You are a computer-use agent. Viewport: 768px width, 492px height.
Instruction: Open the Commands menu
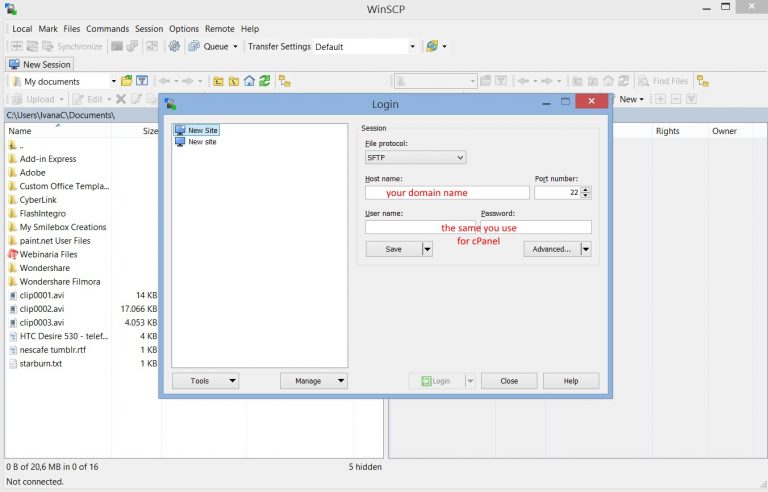(107, 29)
